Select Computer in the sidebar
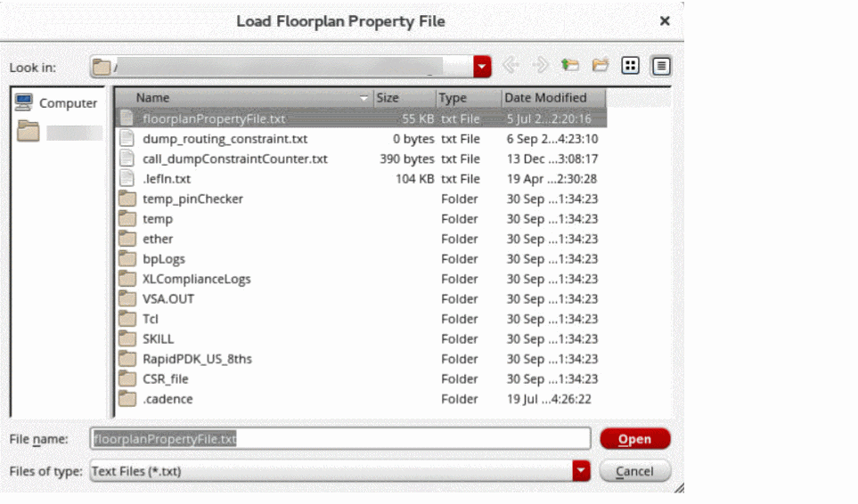The height and width of the screenshot is (504, 858). pyautogui.click(x=57, y=102)
